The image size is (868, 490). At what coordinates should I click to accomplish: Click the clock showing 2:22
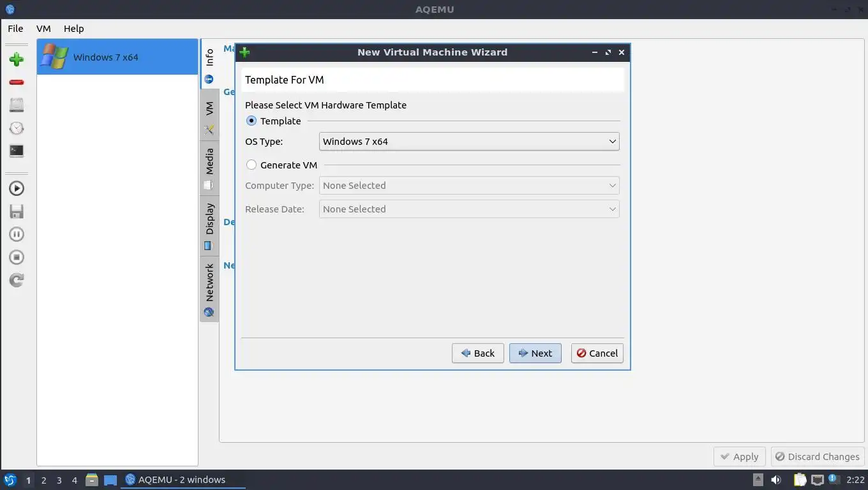tap(855, 480)
